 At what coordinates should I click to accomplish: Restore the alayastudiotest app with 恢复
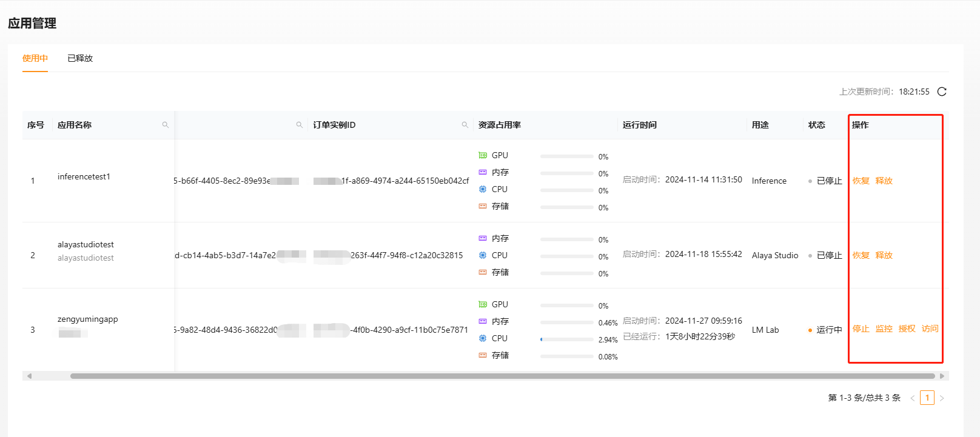[861, 255]
